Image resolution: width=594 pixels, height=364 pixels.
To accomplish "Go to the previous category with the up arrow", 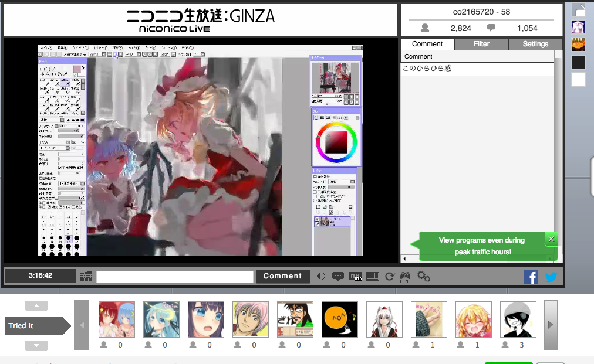I will click(36, 306).
